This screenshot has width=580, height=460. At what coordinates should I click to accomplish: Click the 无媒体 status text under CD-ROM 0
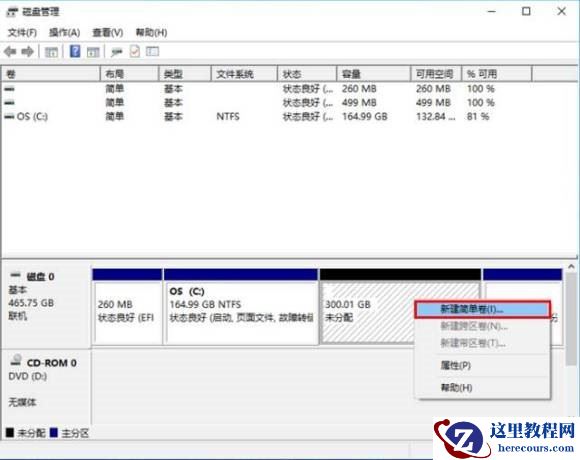coord(22,402)
